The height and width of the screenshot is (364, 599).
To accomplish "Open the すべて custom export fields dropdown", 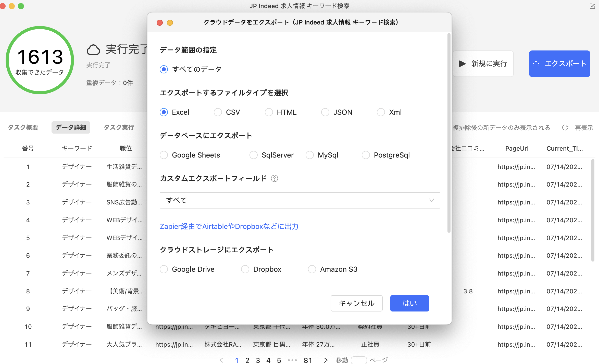I will tap(300, 200).
